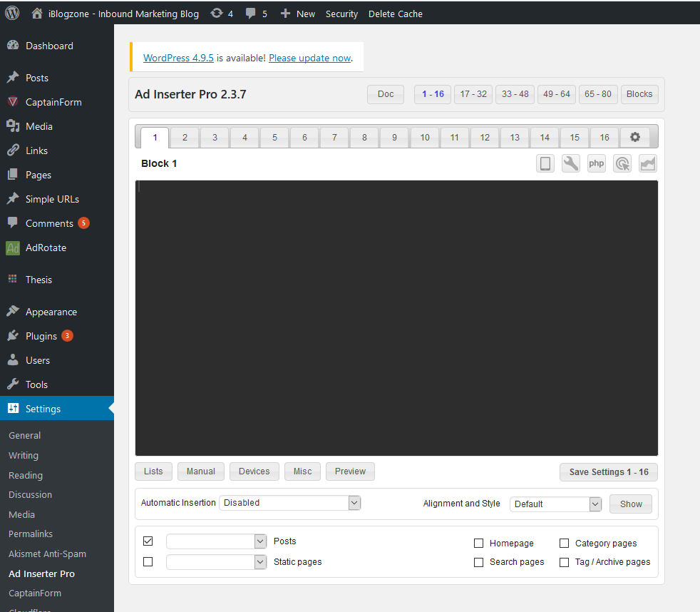
Task: Open Permalinks settings submenu
Action: 31,534
